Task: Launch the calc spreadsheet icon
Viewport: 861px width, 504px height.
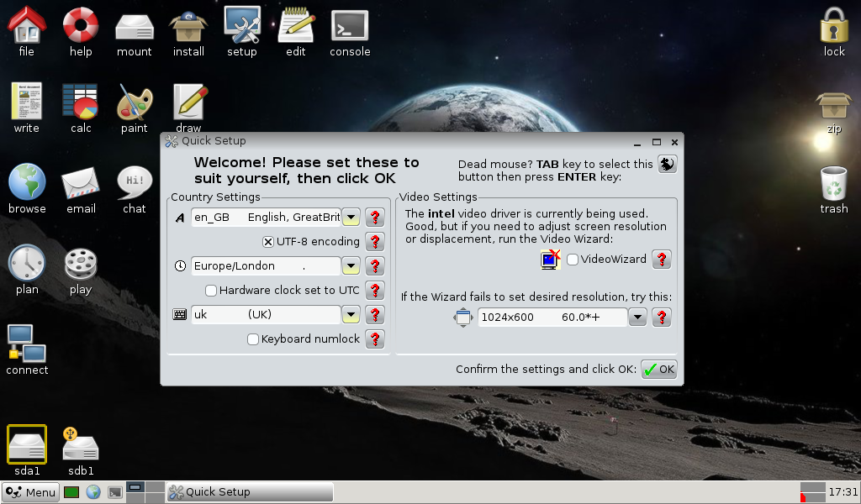Action: (x=80, y=101)
